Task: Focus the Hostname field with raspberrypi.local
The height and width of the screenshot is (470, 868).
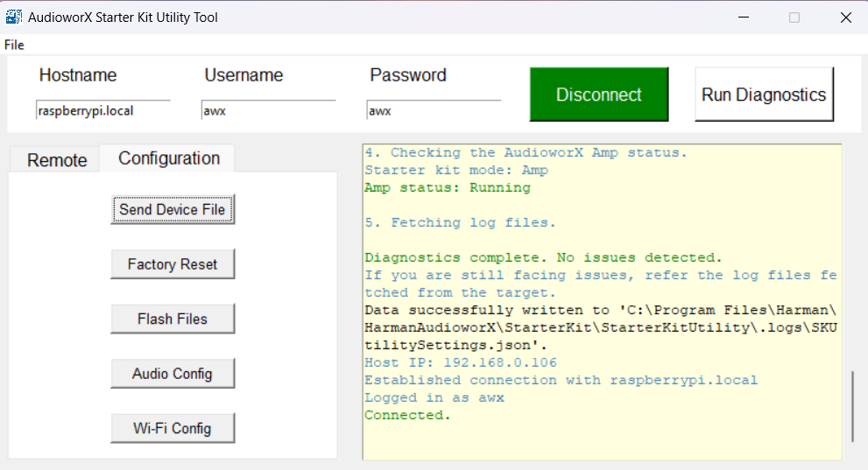Action: [103, 110]
